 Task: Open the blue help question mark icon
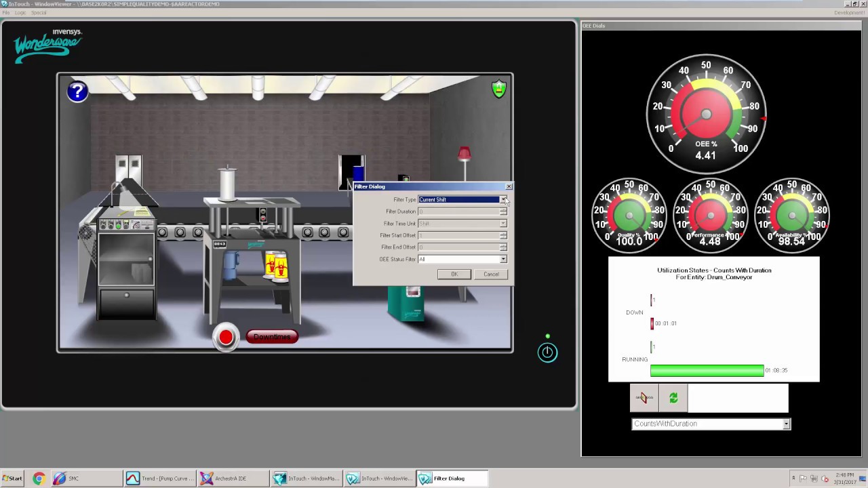[x=77, y=91]
